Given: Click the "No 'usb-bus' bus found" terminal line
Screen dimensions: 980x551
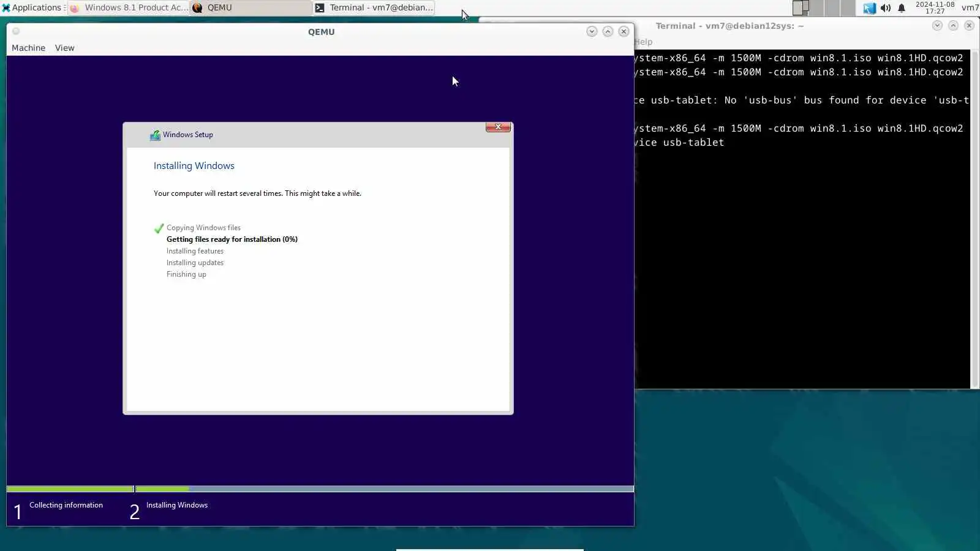Looking at the screenshot, I should [x=802, y=100].
